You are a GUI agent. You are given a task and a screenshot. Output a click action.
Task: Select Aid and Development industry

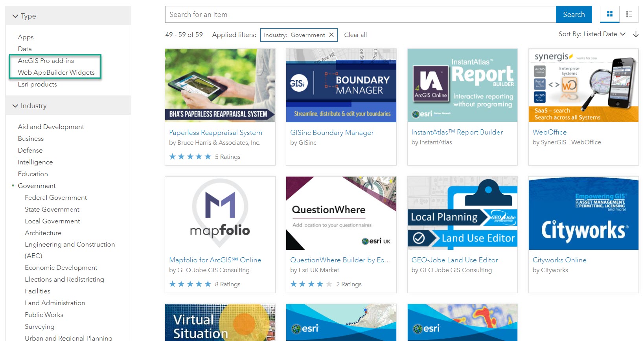[x=51, y=127]
